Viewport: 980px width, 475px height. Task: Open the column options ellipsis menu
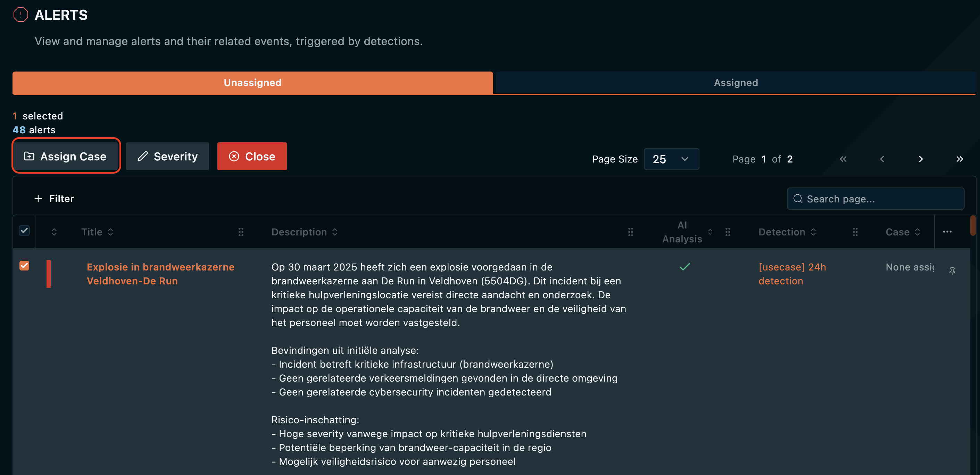[947, 232]
